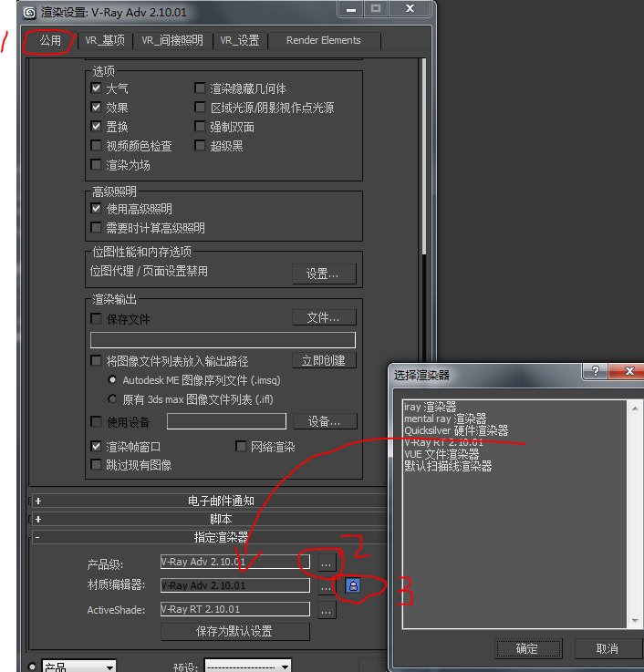Open renderer chooser for 产品级
This screenshot has width=644, height=672.
tap(327, 562)
